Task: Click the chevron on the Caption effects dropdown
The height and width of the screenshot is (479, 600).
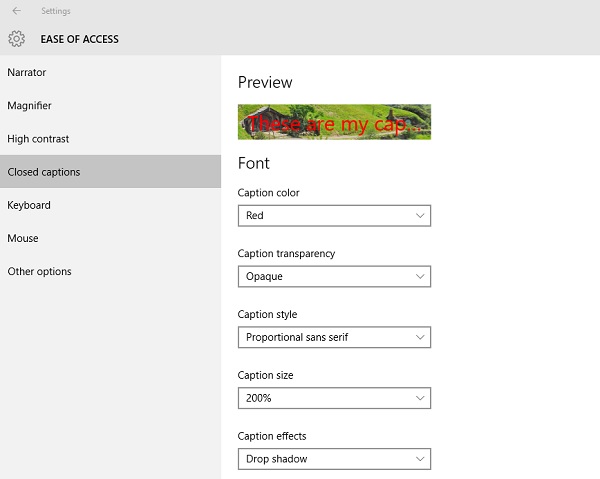Action: 420,460
